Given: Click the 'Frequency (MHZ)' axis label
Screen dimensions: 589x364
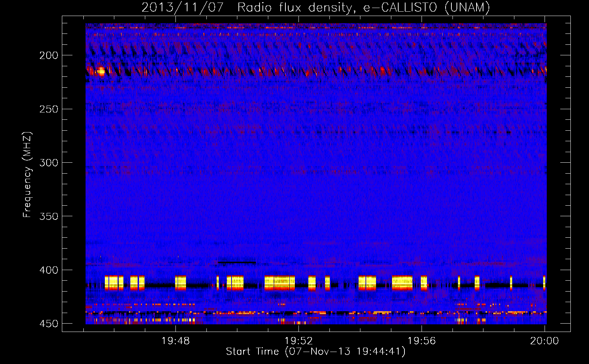Looking at the screenshot, I should point(27,175).
